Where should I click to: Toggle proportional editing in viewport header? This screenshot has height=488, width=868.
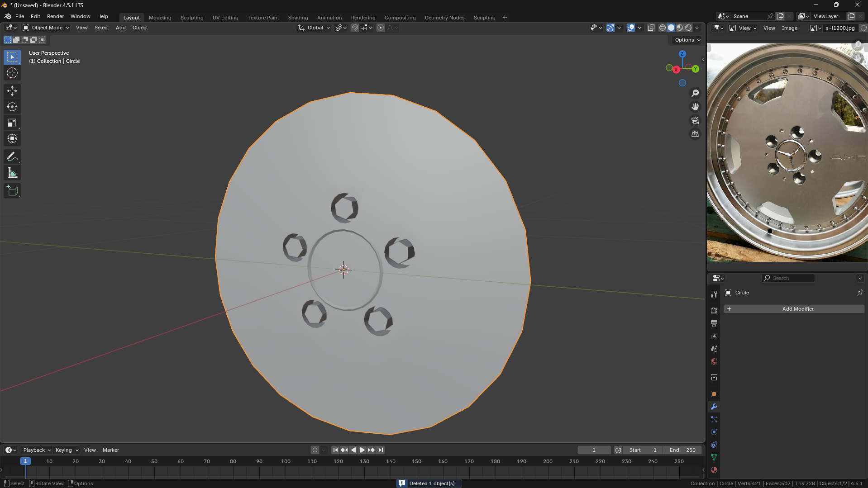click(x=381, y=28)
